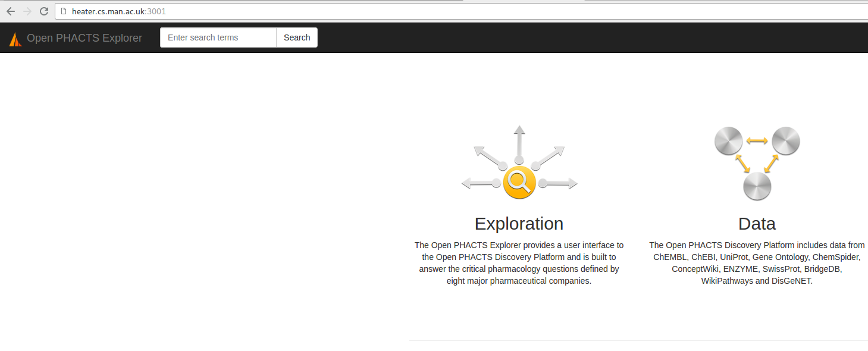Click the page info icon in the address bar
This screenshot has height=351, width=868.
click(64, 11)
